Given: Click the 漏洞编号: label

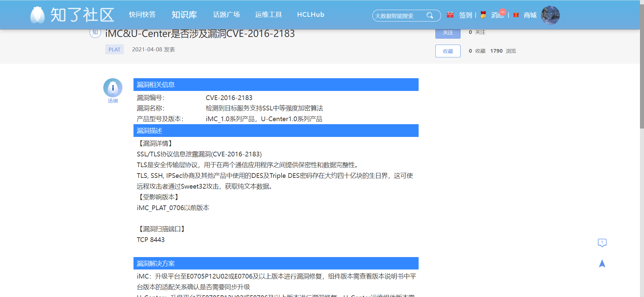Looking at the screenshot, I should 151,98.
